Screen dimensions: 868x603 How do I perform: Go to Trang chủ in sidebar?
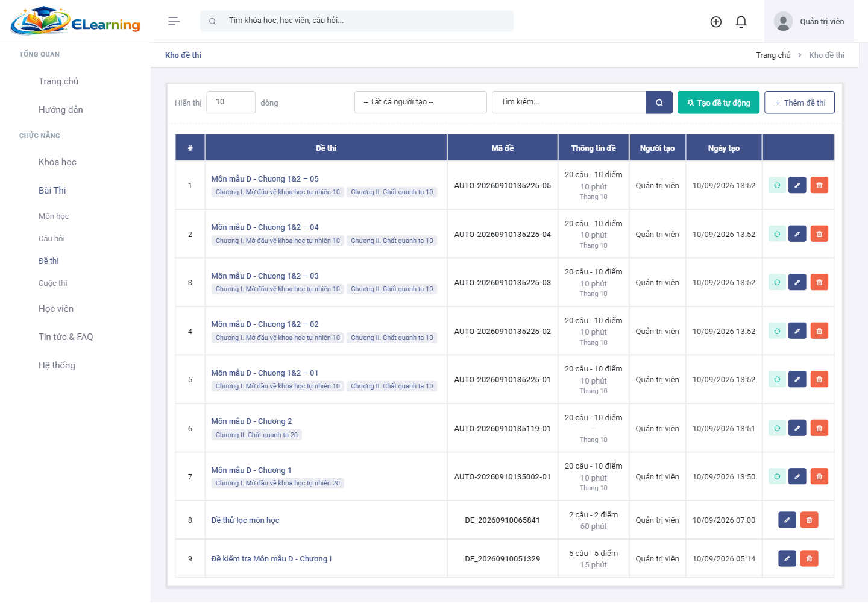tap(58, 81)
